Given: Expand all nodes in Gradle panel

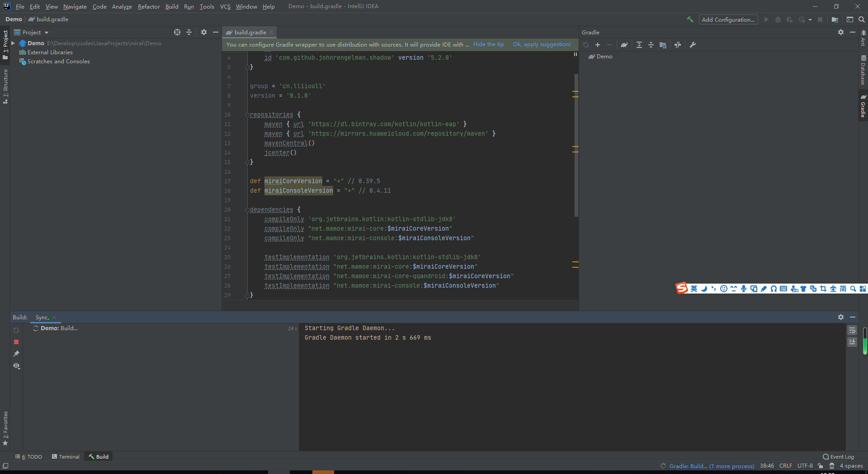Looking at the screenshot, I should tap(639, 45).
